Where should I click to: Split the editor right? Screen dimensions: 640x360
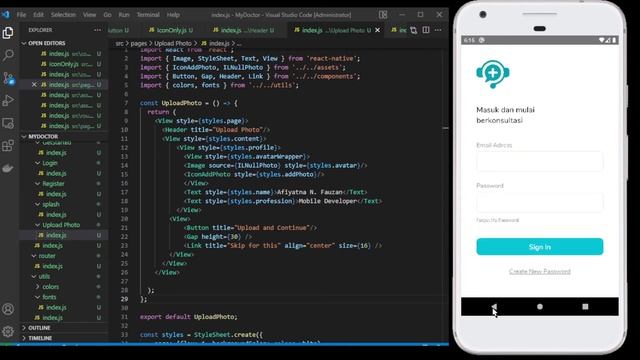coord(426,30)
